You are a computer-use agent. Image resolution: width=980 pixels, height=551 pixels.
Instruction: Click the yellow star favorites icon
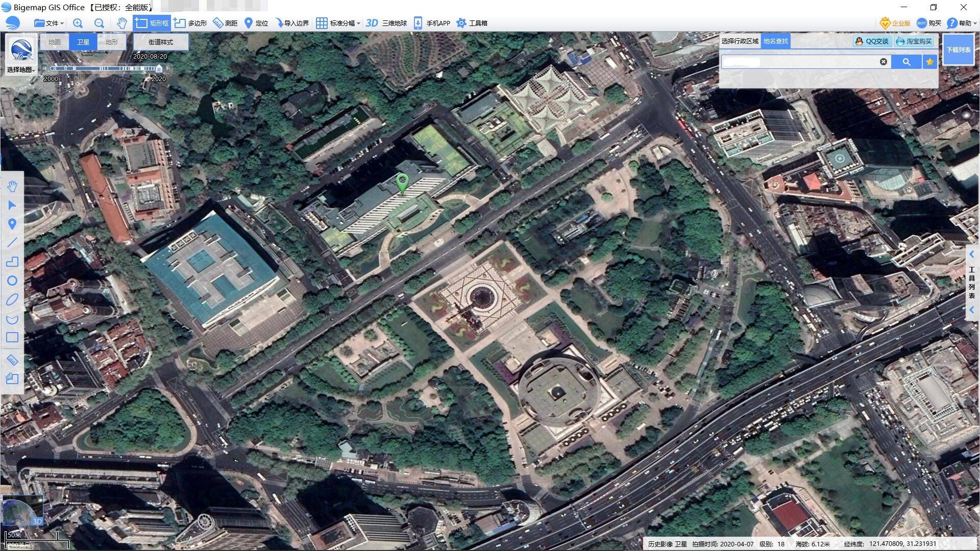coord(929,62)
